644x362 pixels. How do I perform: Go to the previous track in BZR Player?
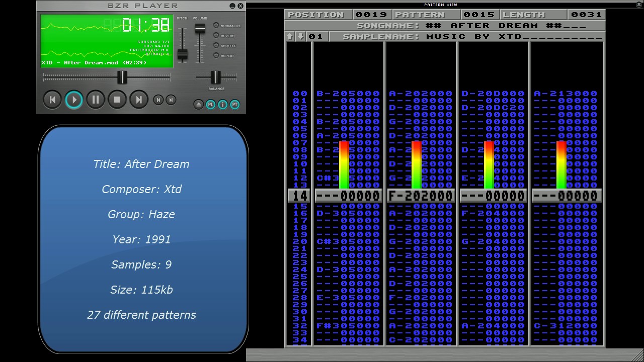click(52, 100)
